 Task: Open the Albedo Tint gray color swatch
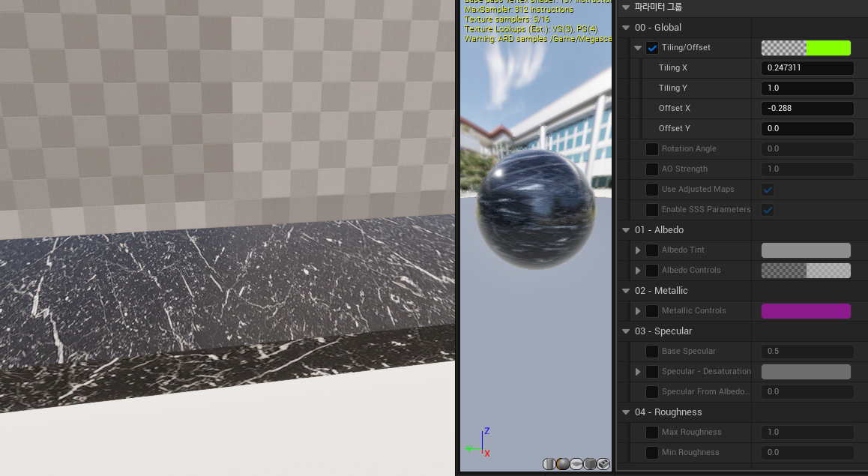(806, 250)
